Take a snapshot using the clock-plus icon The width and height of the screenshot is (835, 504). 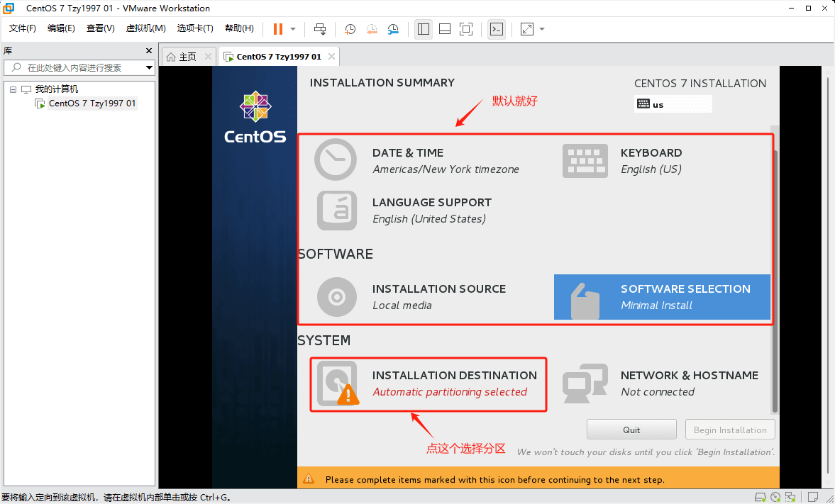coord(350,29)
